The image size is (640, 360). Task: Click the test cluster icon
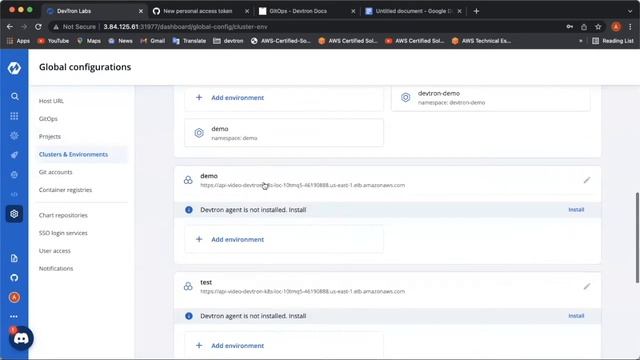(188, 287)
